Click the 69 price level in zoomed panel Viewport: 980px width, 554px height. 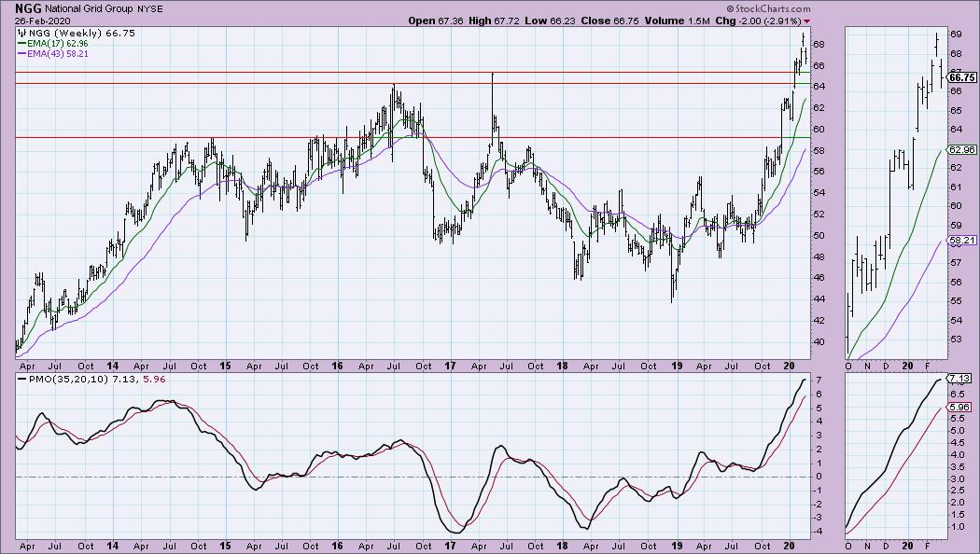click(956, 35)
